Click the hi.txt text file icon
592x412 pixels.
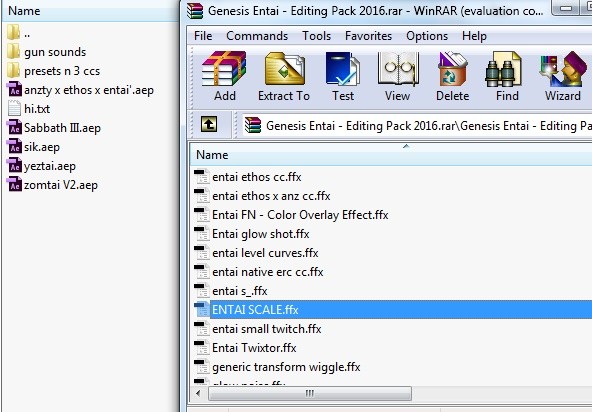pos(14,108)
